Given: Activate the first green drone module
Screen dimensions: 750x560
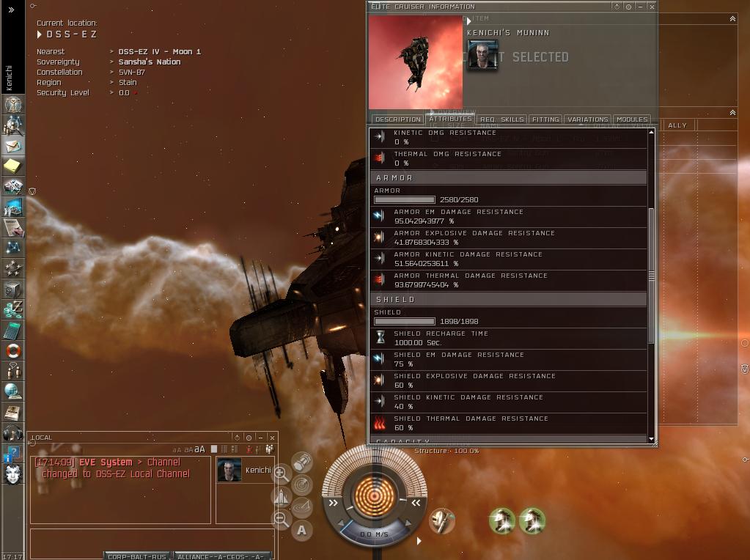Looking at the screenshot, I should coord(501,521).
